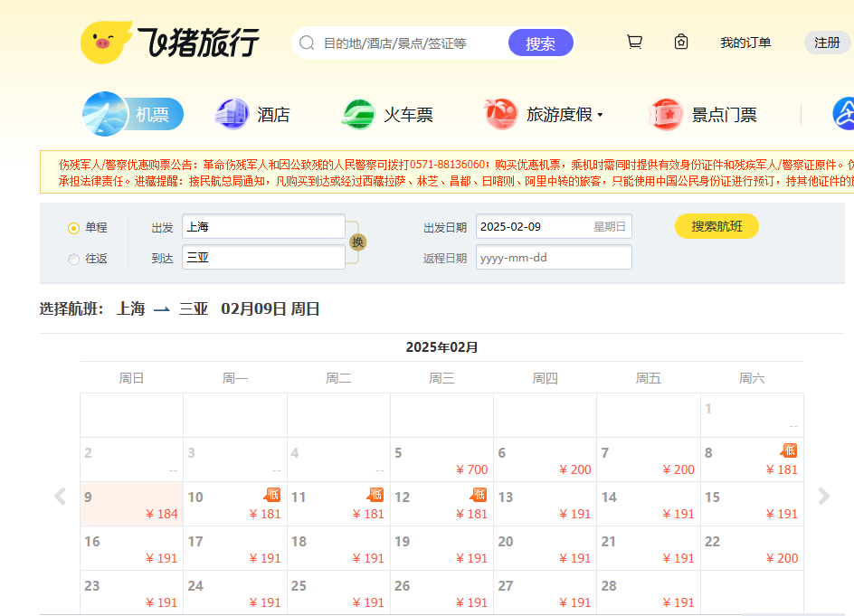The height and width of the screenshot is (616, 854).
Task: Go to next month with right arrow
Action: [x=823, y=496]
